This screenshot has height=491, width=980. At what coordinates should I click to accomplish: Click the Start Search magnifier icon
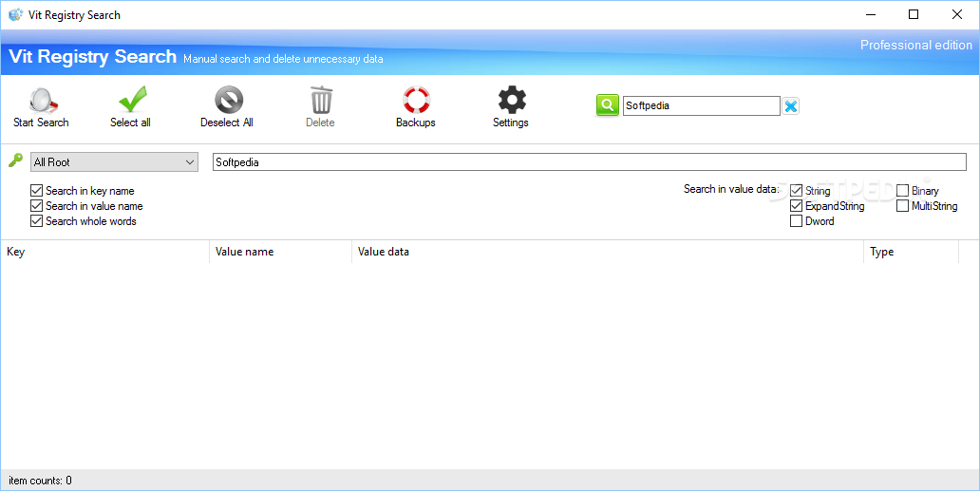tap(43, 100)
